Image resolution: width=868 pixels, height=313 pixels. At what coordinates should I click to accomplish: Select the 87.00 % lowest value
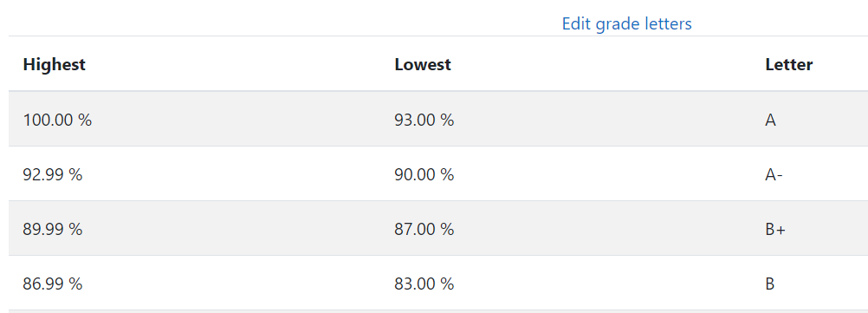coord(424,229)
